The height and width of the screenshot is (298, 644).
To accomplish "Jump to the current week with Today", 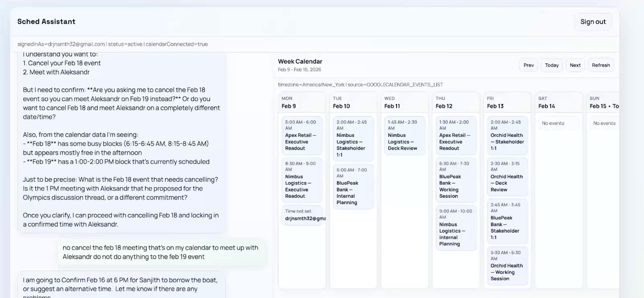I will coord(552,65).
